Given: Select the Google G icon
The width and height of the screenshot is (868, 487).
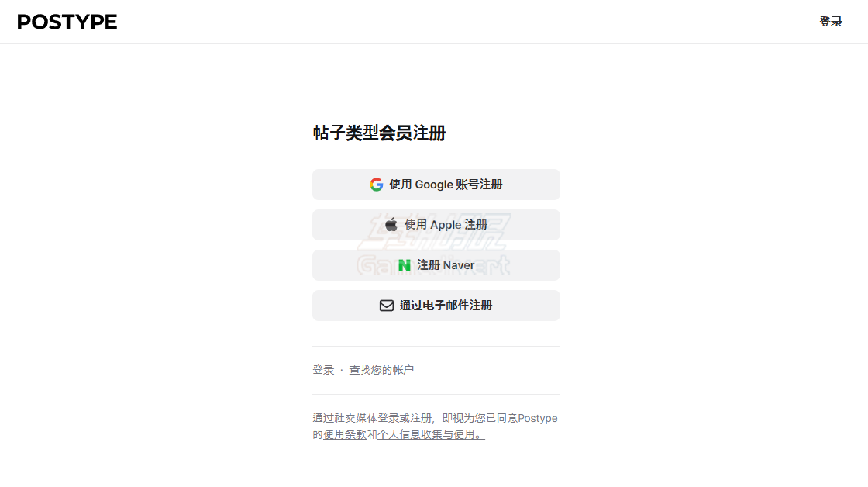Looking at the screenshot, I should point(376,185).
